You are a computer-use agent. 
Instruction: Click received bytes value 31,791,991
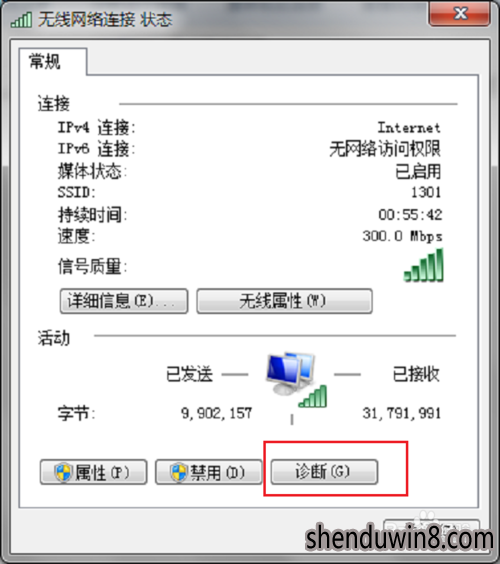click(402, 413)
